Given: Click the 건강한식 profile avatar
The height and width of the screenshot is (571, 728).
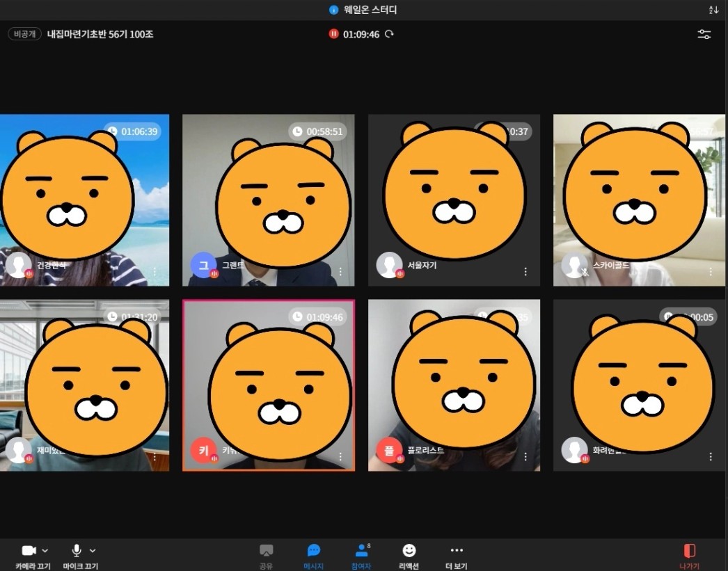Looking at the screenshot, I should [19, 265].
